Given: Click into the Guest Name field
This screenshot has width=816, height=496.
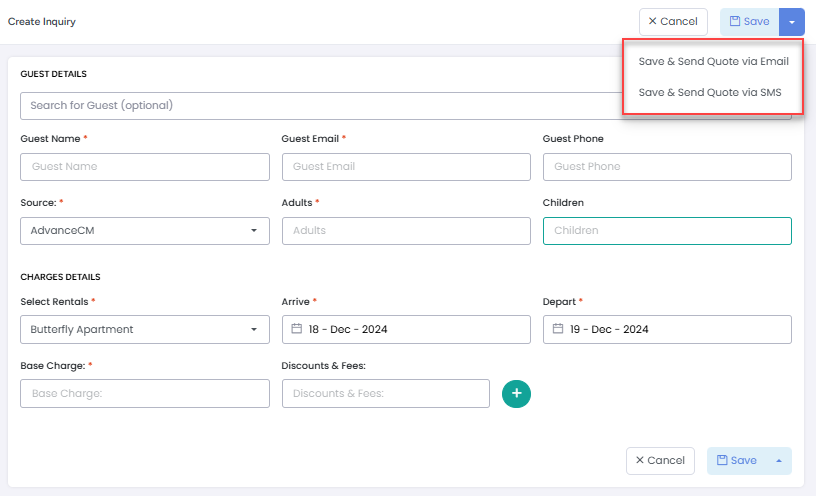Looking at the screenshot, I should [x=145, y=167].
